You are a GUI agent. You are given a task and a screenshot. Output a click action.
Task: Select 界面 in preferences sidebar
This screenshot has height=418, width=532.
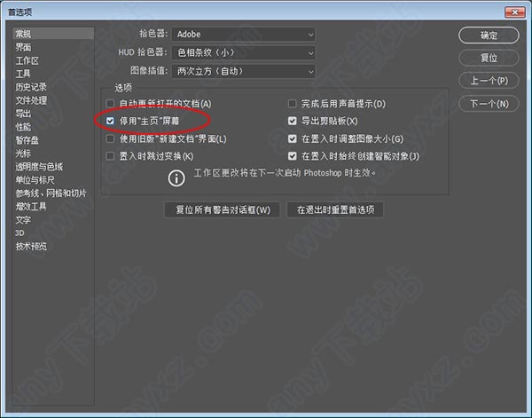(23, 47)
